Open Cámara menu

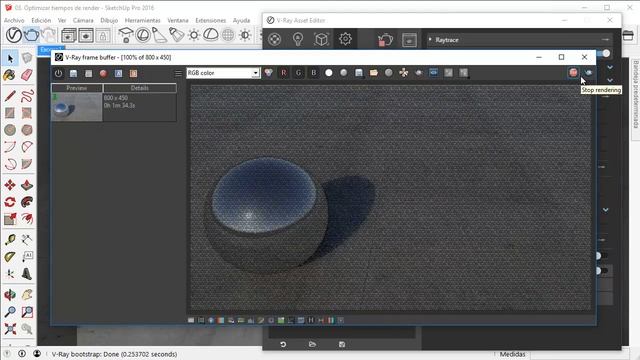click(x=83, y=20)
